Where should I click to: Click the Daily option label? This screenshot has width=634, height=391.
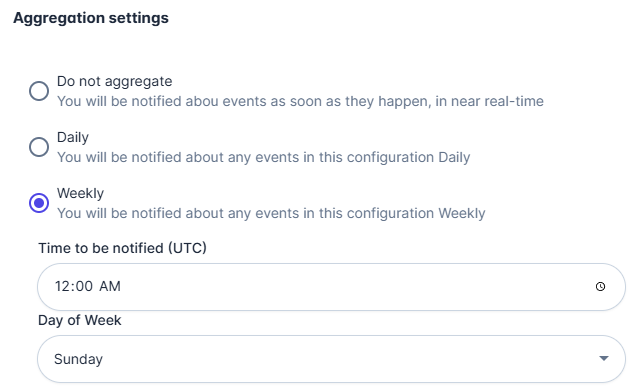point(73,137)
